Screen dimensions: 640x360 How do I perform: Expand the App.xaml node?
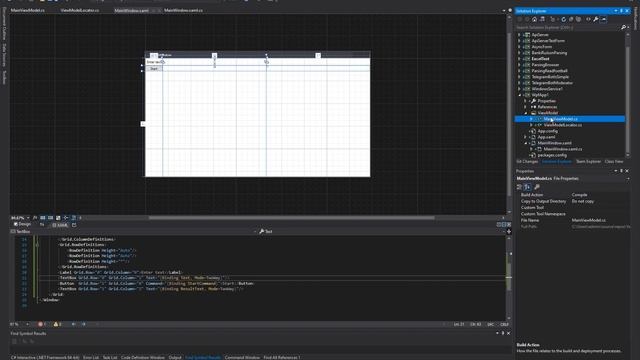525,137
